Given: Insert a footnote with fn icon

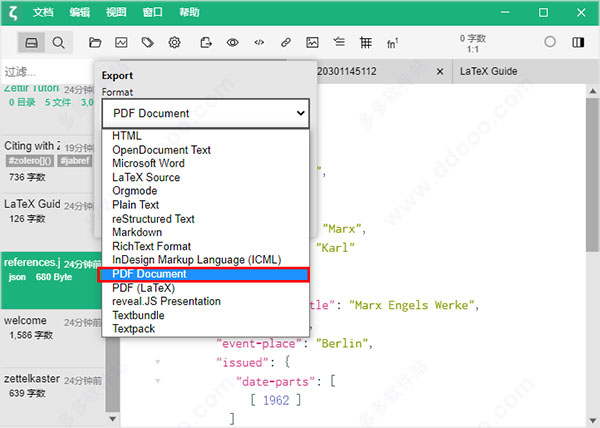Looking at the screenshot, I should 392,43.
